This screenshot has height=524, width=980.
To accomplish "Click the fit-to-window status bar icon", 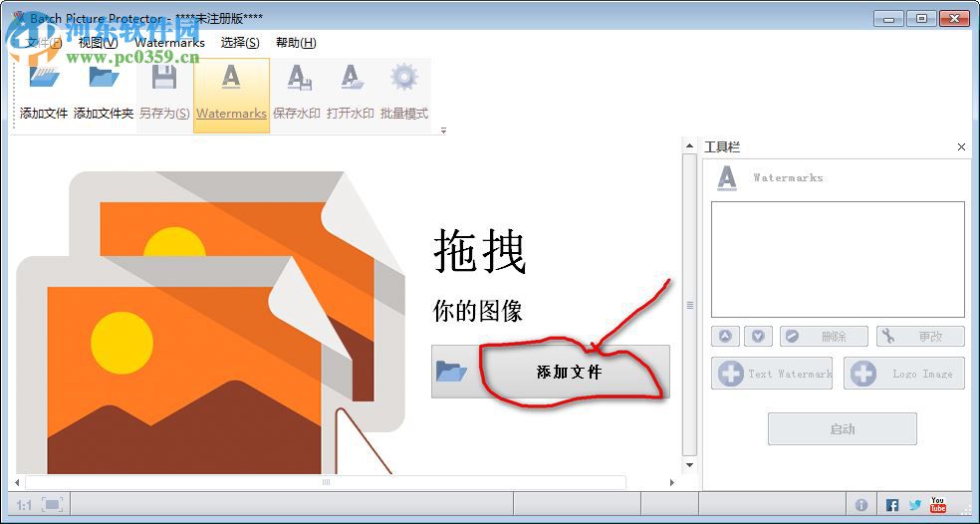I will pyautogui.click(x=53, y=505).
